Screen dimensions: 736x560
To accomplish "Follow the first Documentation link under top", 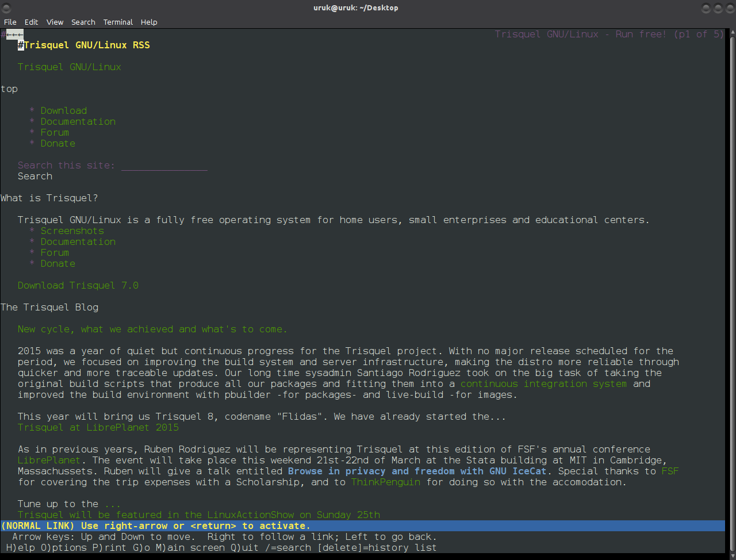I will (78, 121).
